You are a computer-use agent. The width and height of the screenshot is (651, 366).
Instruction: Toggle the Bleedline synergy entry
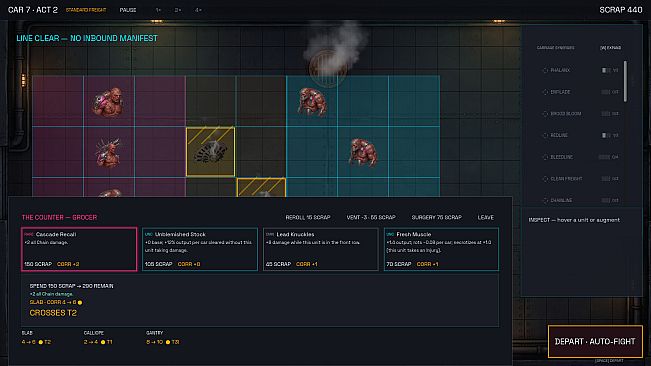pyautogui.click(x=580, y=157)
